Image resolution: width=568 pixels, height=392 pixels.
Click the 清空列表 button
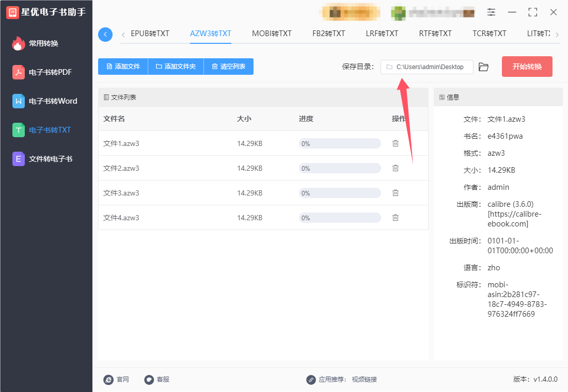tap(229, 67)
